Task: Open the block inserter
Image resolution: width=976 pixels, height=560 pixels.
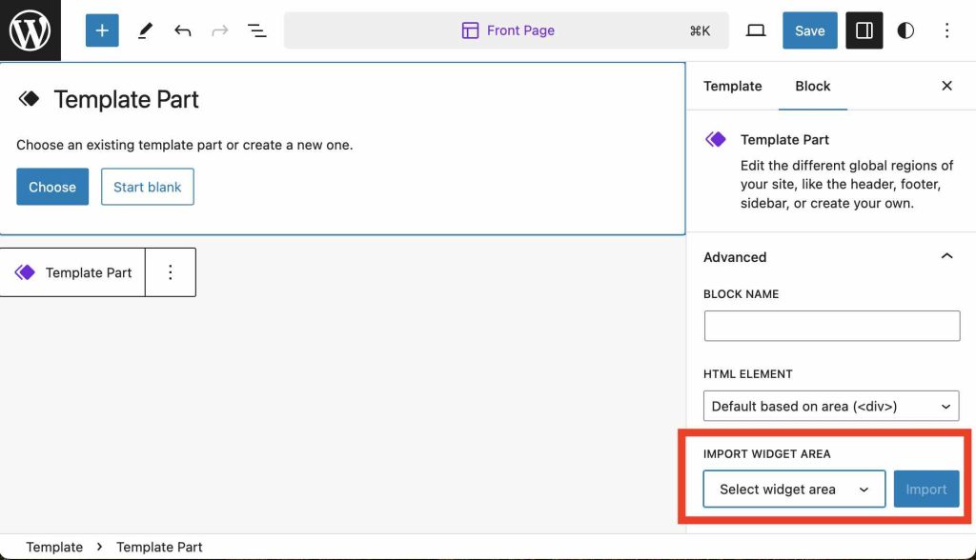Action: [x=101, y=30]
